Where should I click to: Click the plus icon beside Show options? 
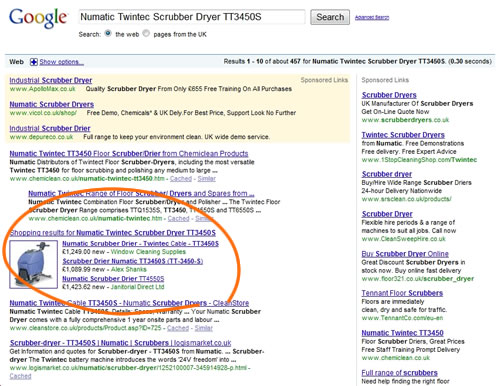coord(34,62)
